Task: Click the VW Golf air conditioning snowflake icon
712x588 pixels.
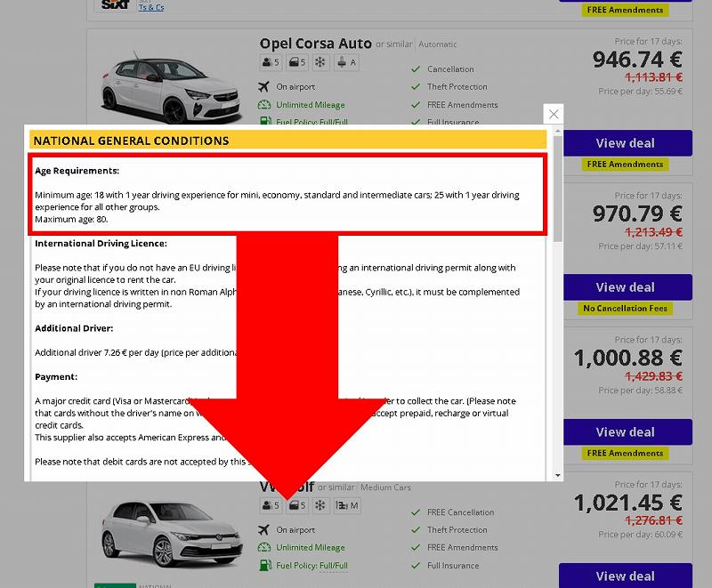Action: point(320,505)
